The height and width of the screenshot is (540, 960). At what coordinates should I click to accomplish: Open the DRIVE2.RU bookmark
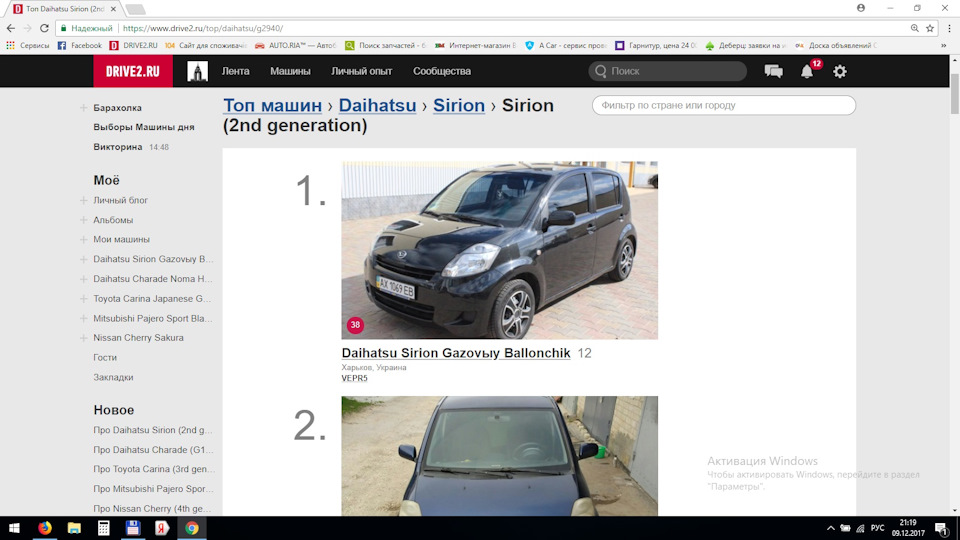(x=133, y=45)
